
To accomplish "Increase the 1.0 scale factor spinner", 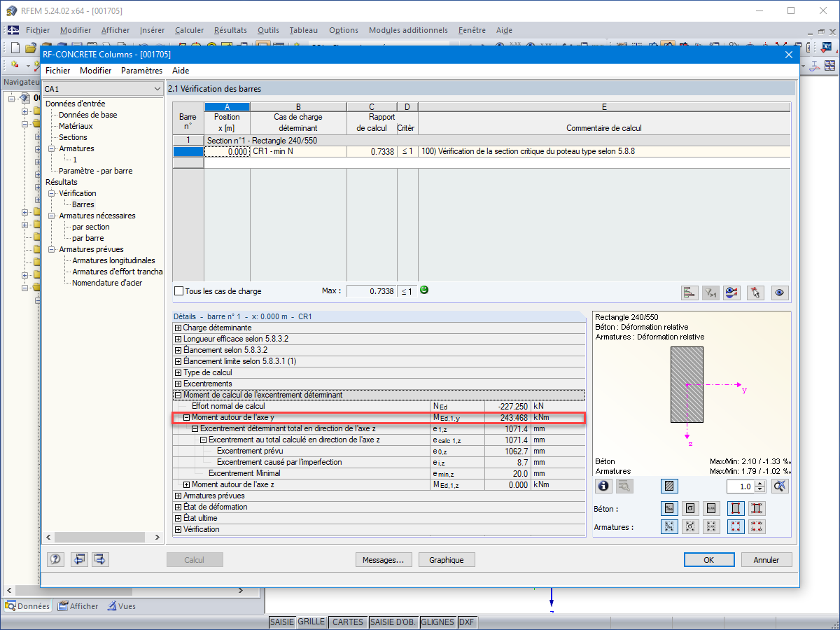I will tap(761, 482).
